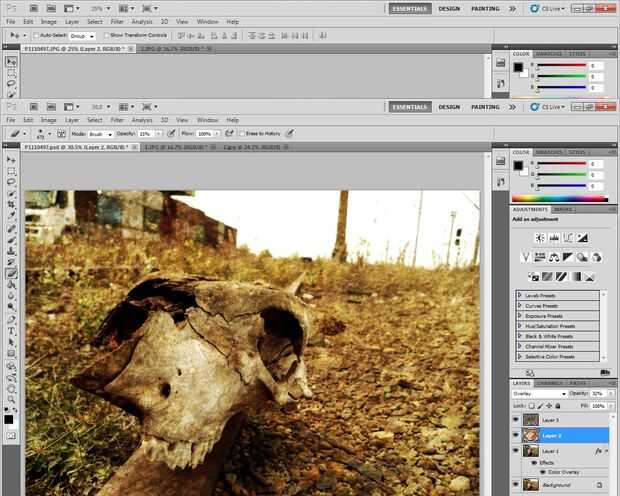
Task: Pick a color from the spectrum ramp
Action: (560, 199)
